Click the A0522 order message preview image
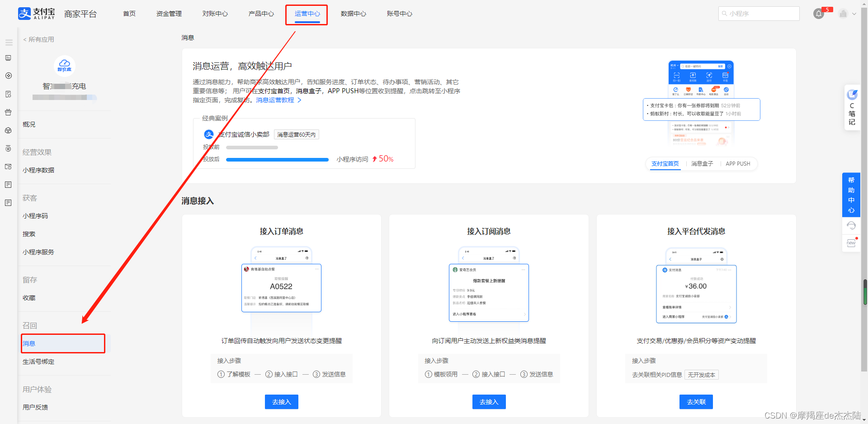Viewport: 868px width, 424px height. tap(281, 288)
